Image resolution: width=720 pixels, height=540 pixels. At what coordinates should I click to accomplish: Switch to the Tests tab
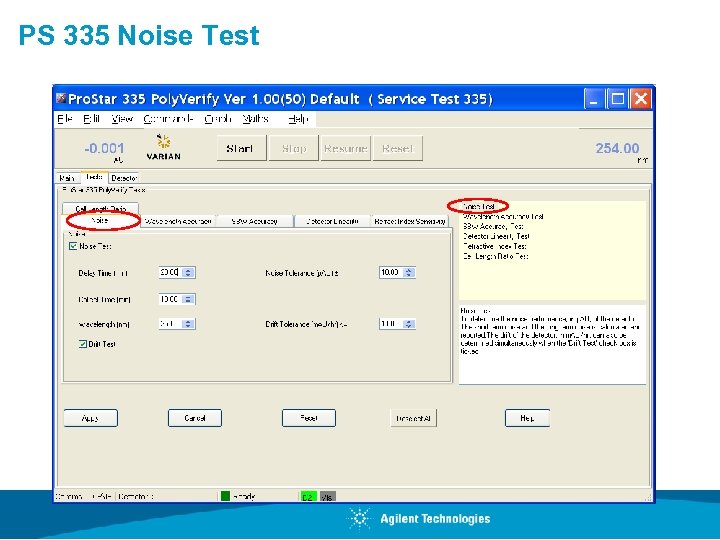coord(94,177)
